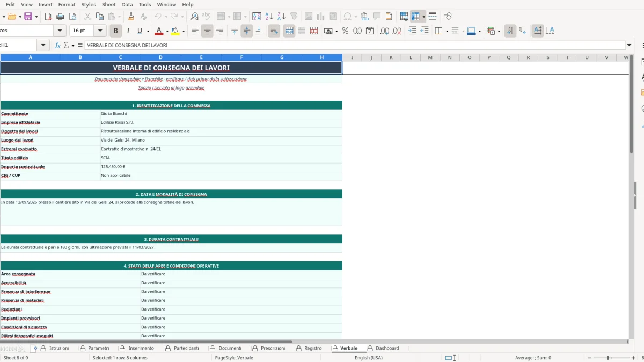
Task: Expand font color dropdown arrow
Action: pos(167,31)
